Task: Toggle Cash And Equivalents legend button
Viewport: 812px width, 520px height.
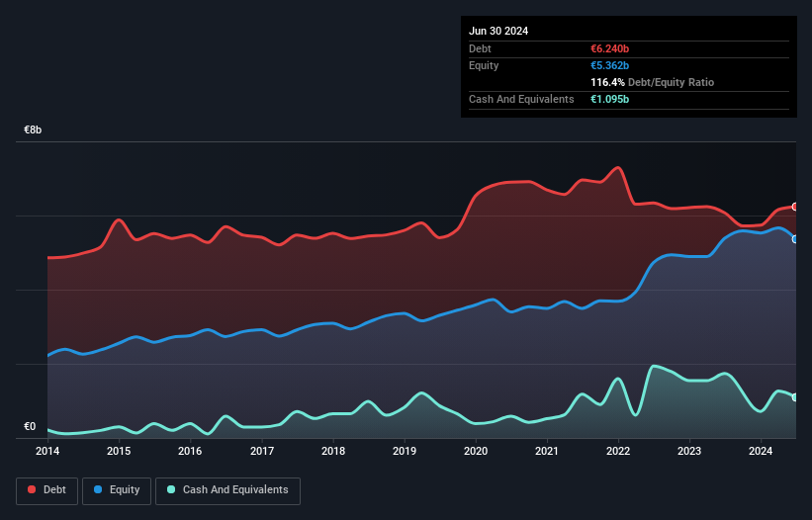Action: coord(227,490)
